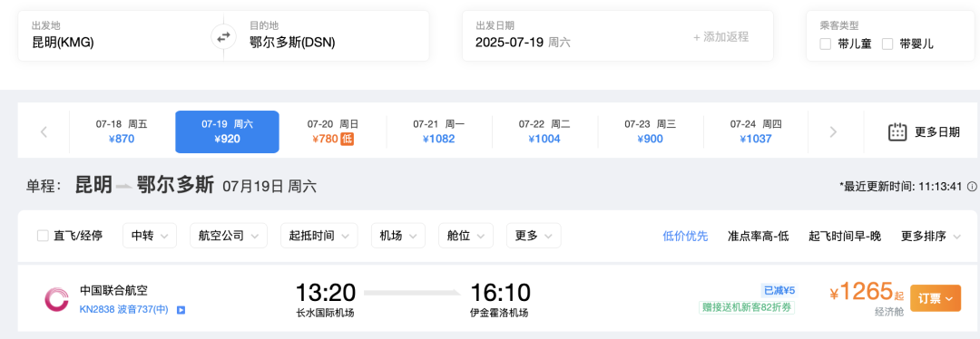Expand the 航空公司 filter dropdown
Screen dimensions: 980x339
pos(229,236)
